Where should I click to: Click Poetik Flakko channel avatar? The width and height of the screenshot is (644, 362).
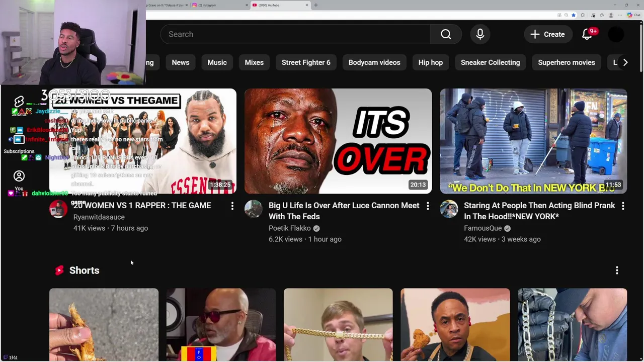click(254, 209)
